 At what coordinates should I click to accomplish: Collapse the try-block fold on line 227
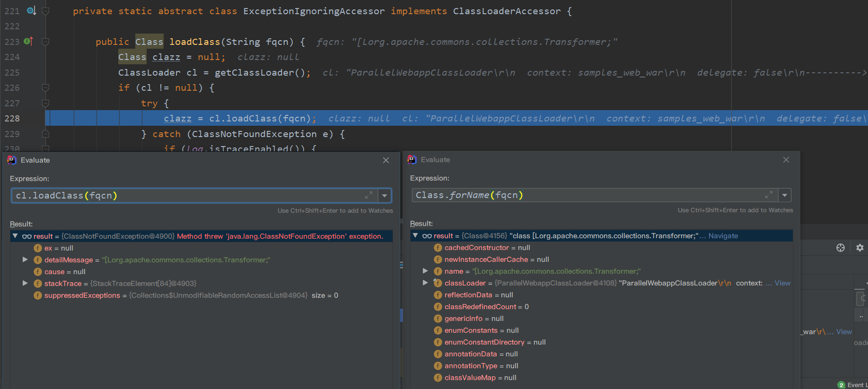45,103
